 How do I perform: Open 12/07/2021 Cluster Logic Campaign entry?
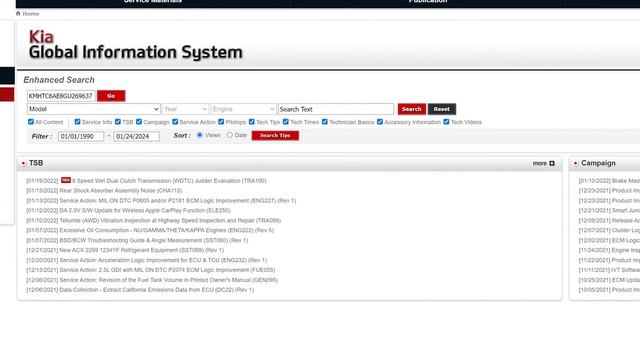(x=609, y=230)
